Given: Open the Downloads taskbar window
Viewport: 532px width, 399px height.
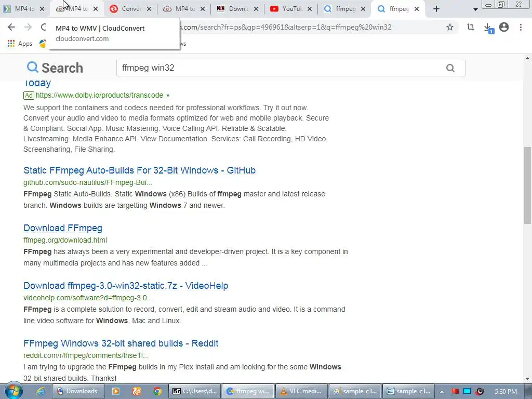Looking at the screenshot, I should coord(78,391).
